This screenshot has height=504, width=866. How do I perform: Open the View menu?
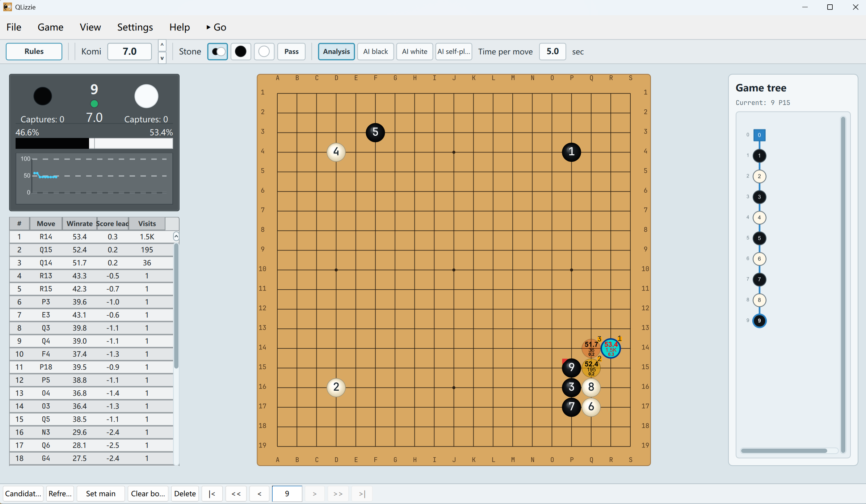pyautogui.click(x=90, y=27)
